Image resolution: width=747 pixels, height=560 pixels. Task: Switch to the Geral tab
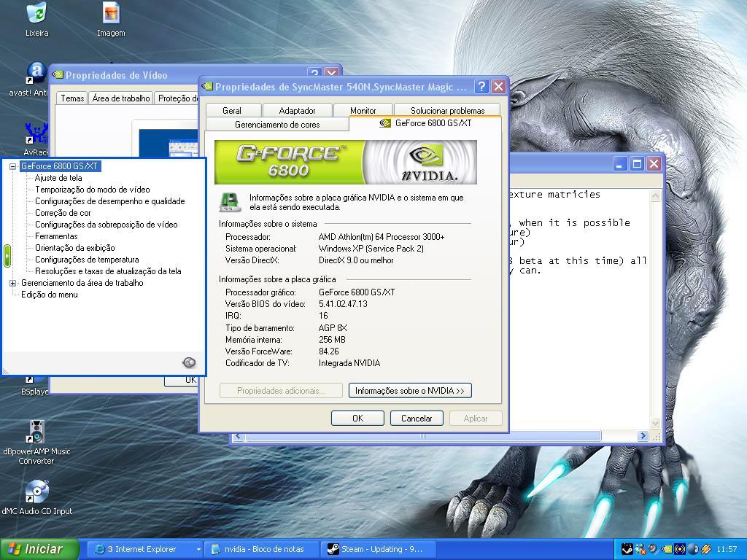(x=232, y=111)
